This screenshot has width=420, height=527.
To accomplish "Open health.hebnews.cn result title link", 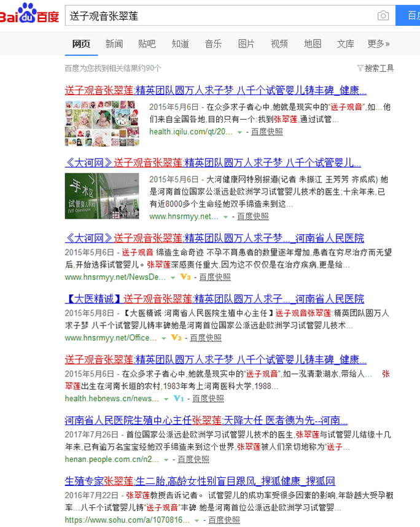I will [216, 359].
